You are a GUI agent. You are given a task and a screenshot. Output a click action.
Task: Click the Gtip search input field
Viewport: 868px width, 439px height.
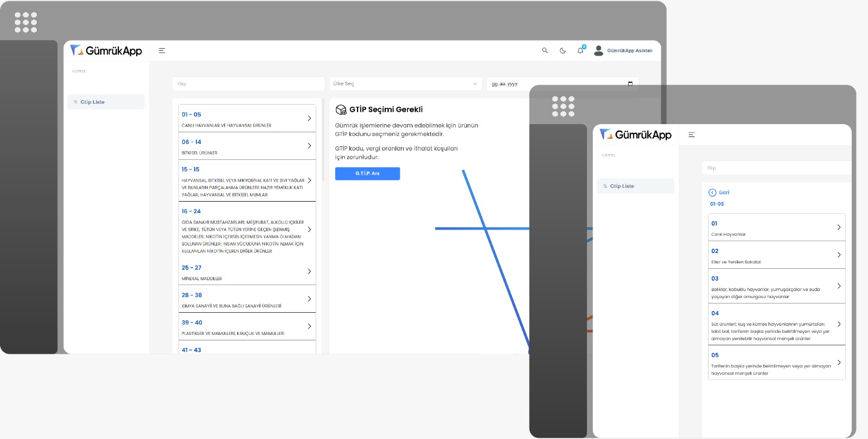248,84
